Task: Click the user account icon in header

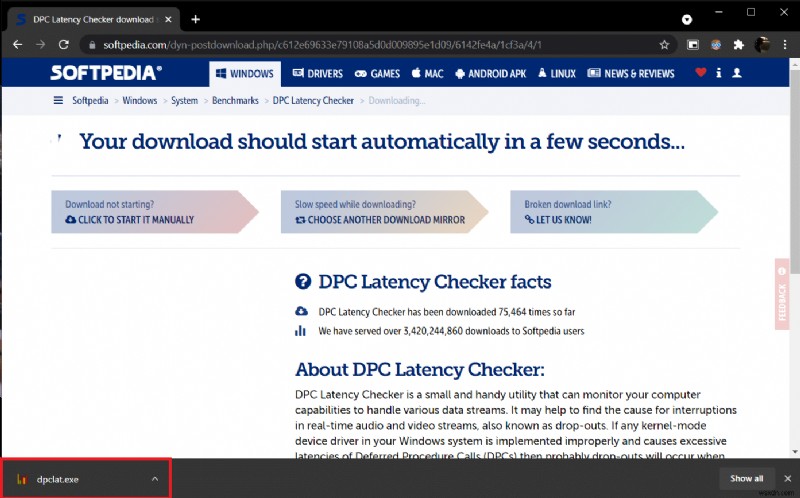Action: (737, 73)
